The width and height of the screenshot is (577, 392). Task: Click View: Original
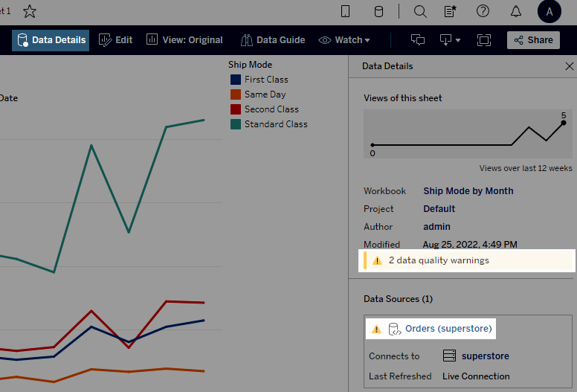click(184, 40)
